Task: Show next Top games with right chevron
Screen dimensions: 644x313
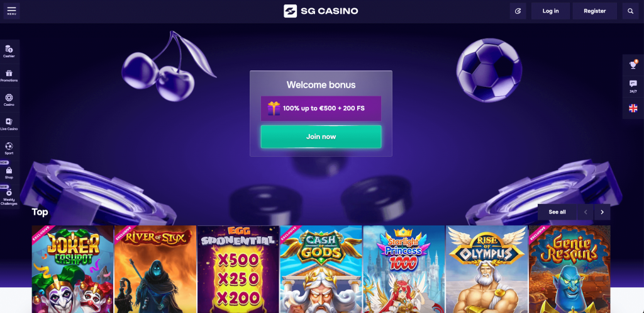Action: pyautogui.click(x=602, y=212)
